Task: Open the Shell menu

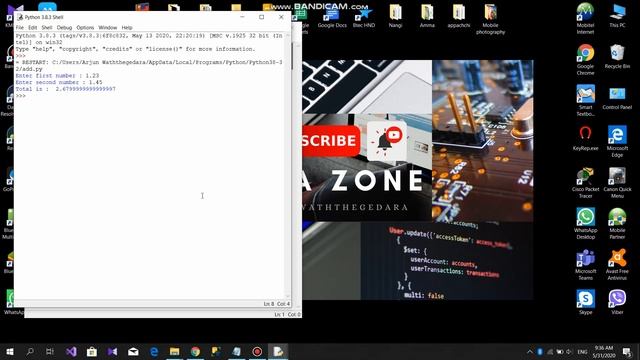Action: [x=47, y=27]
